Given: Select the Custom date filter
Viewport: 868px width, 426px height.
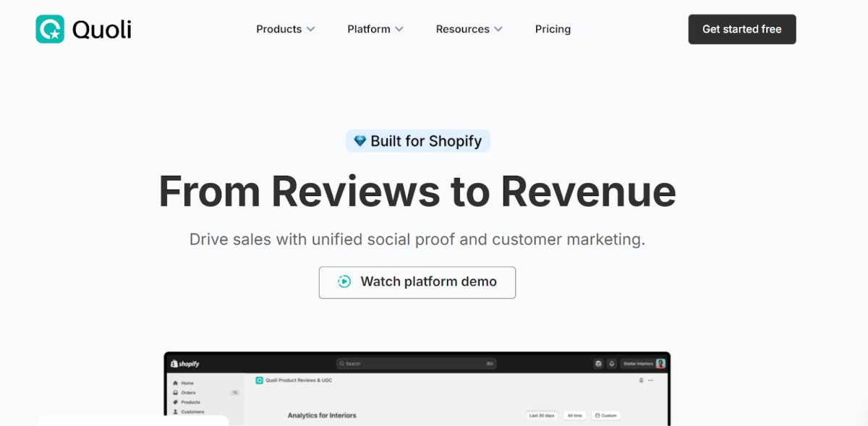Looking at the screenshot, I should tap(606, 415).
